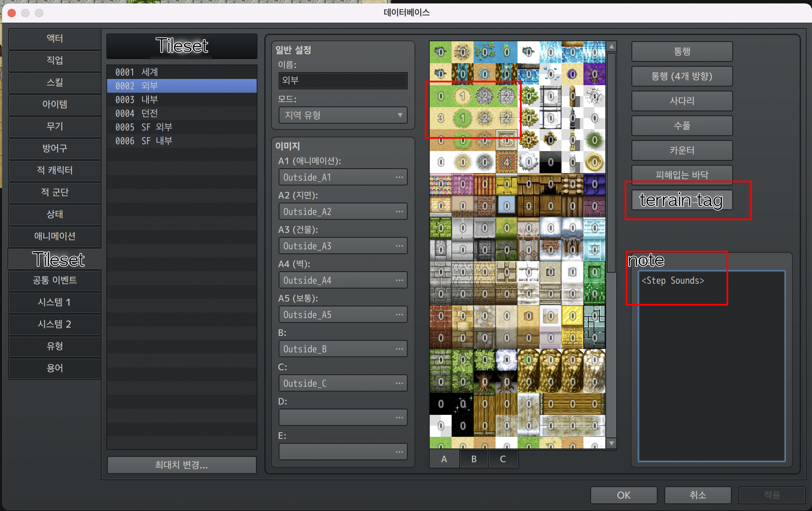The width and height of the screenshot is (812, 511).
Task: Select the sand tile tagged 3
Action: click(441, 118)
